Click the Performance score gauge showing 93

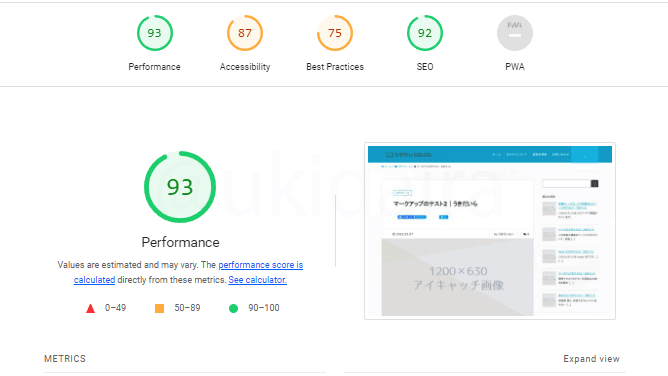(155, 33)
